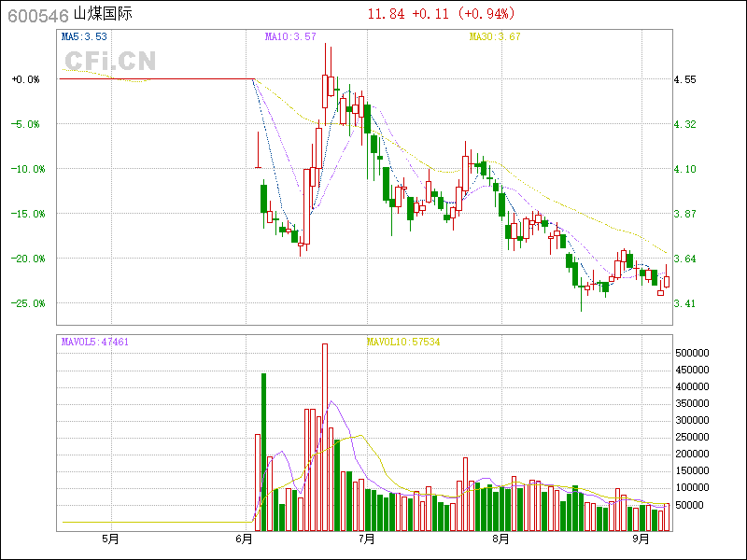Click the 6月 date axis label
This screenshot has height=560, width=747.
coord(245,539)
